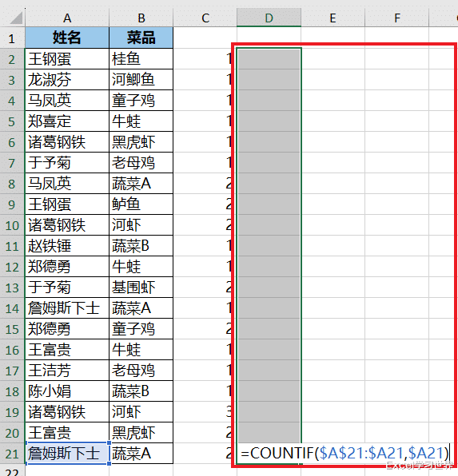Click the COUNTIF formula editing cell
458x476 pixels.
click(344, 453)
